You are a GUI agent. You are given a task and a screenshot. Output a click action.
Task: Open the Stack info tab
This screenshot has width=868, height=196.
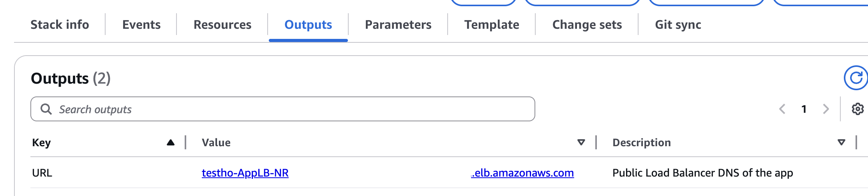click(60, 24)
